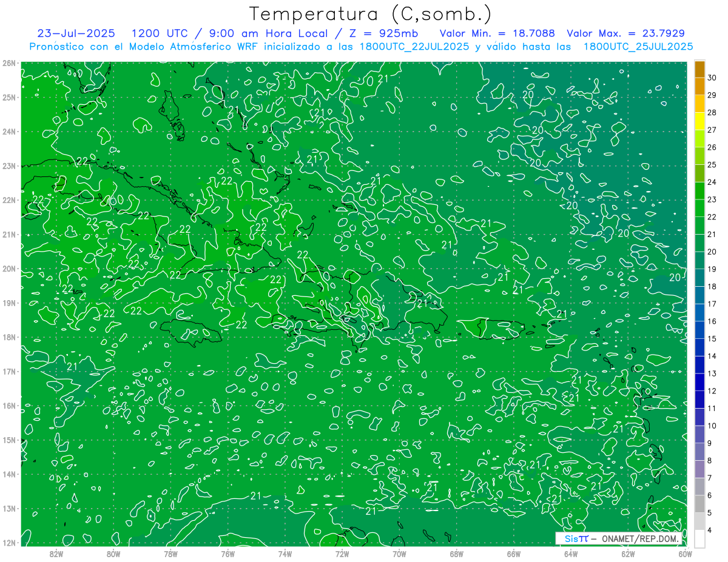Click the '12N' latitude axis label
Screen dimensions: 728x562
(9, 543)
